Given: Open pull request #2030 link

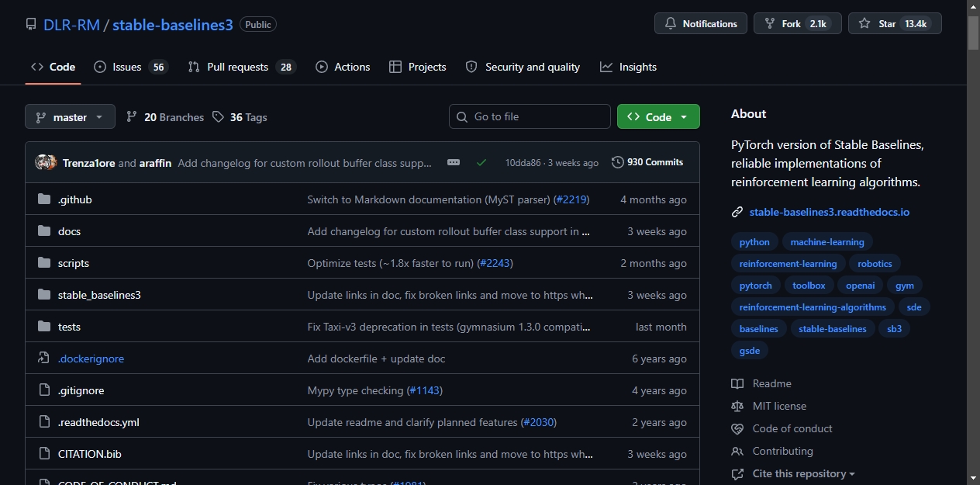Looking at the screenshot, I should 538,422.
